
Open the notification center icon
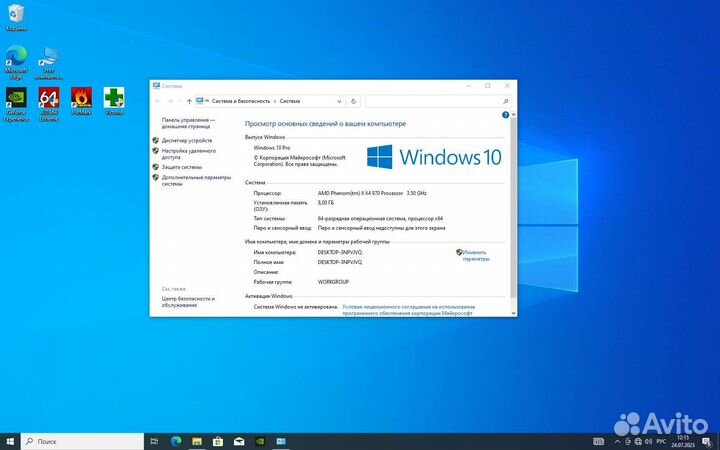pyautogui.click(x=707, y=441)
